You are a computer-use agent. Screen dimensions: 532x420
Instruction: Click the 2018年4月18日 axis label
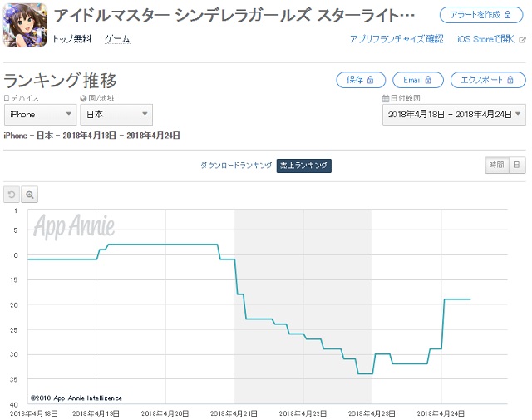pos(34,413)
